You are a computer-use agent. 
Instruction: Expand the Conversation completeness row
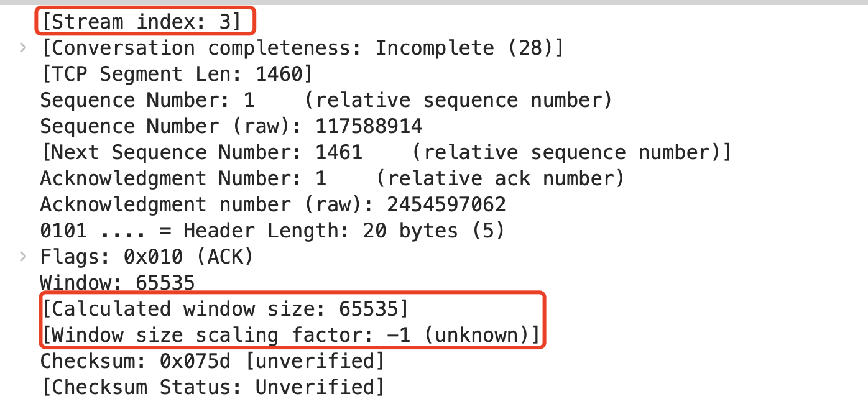23,48
